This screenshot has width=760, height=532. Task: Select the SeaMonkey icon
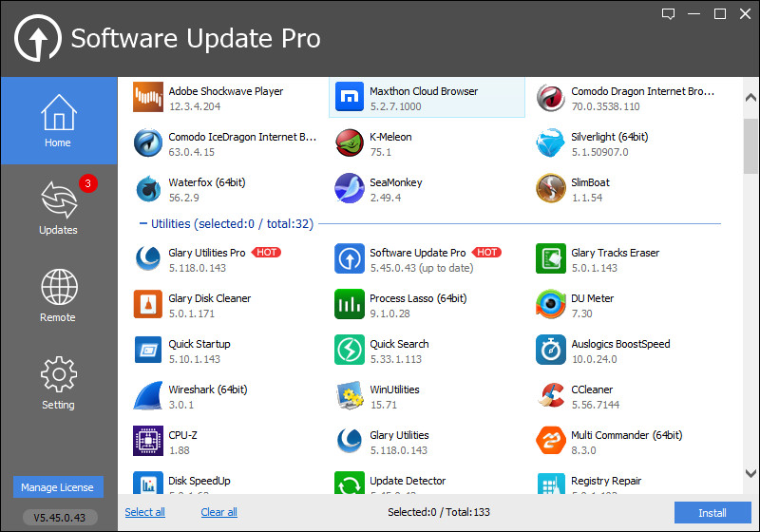click(x=349, y=188)
